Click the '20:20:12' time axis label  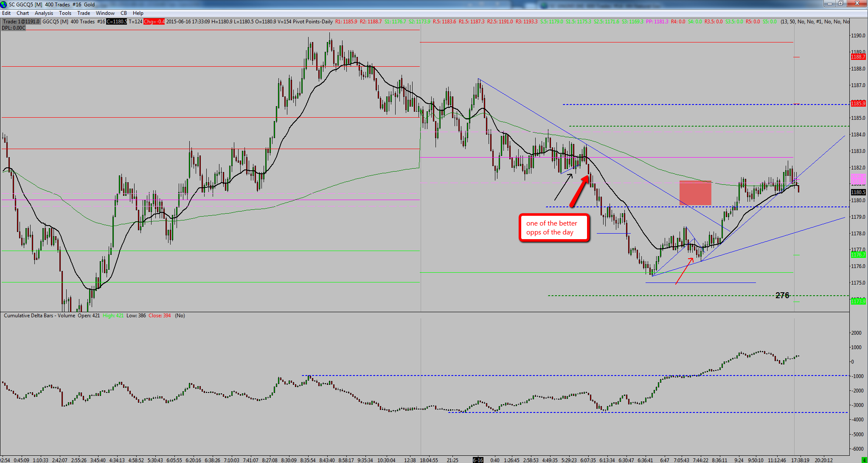click(824, 460)
